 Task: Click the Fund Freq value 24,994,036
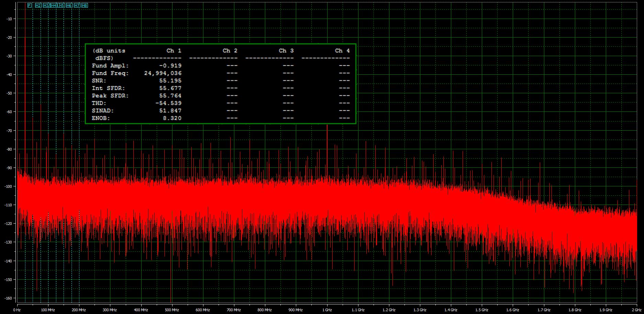163,73
